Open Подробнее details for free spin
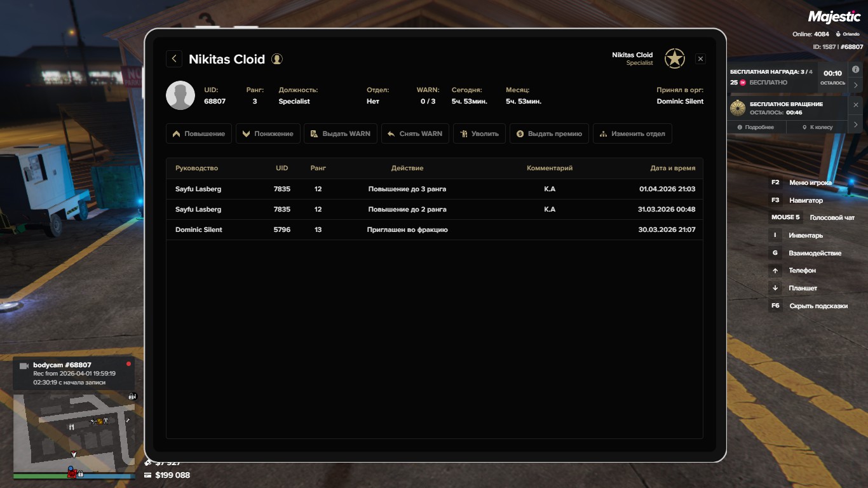This screenshot has width=868, height=488. [x=756, y=127]
